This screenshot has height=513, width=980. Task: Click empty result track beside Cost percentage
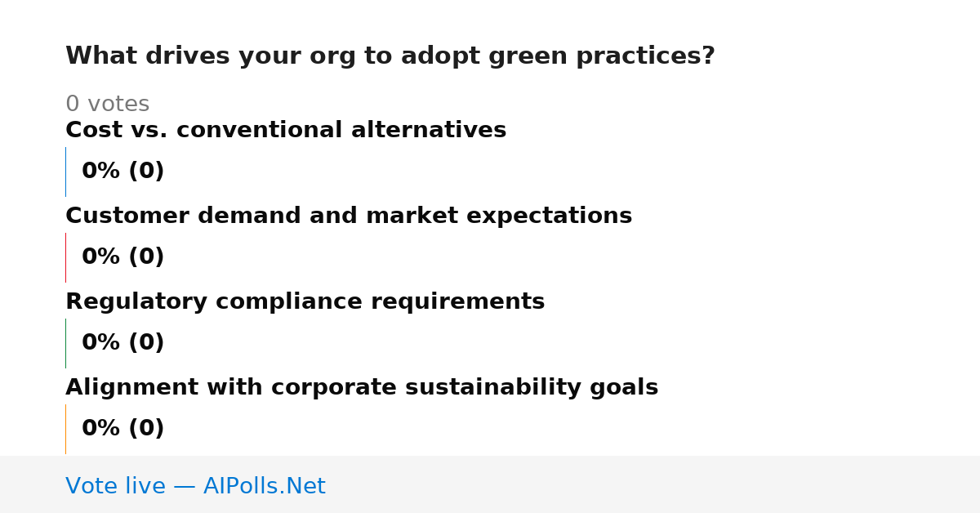pyautogui.click(x=539, y=172)
